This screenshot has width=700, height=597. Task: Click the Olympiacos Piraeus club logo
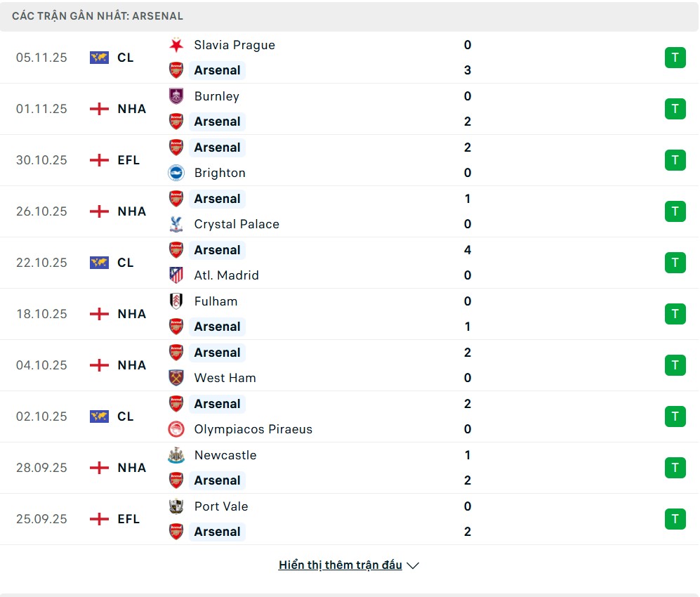coord(176,429)
